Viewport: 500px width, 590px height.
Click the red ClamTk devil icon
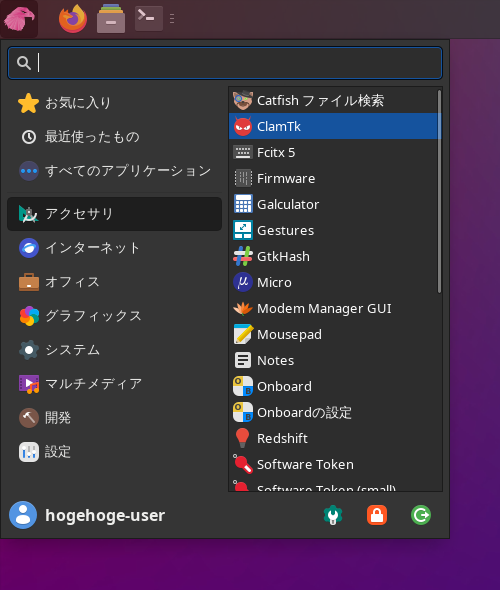tap(243, 126)
